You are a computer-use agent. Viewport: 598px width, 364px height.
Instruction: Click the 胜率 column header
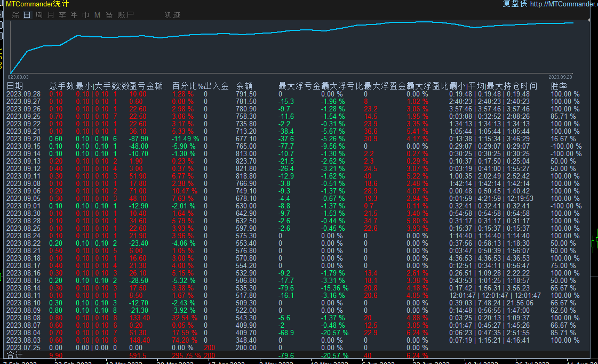click(559, 86)
